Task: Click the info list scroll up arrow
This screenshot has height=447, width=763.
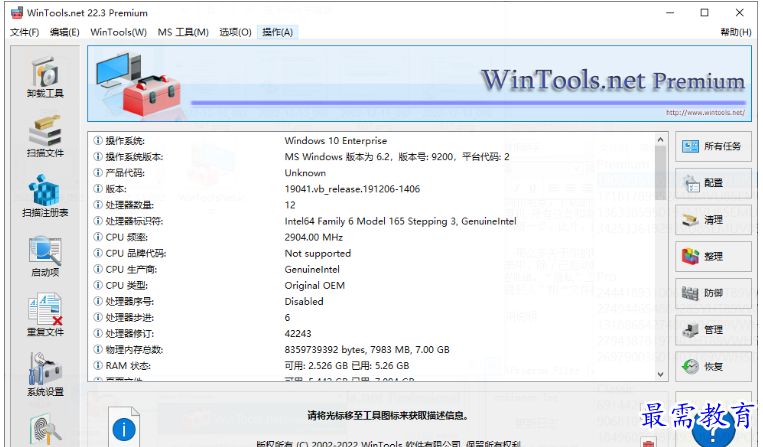Action: click(x=660, y=140)
